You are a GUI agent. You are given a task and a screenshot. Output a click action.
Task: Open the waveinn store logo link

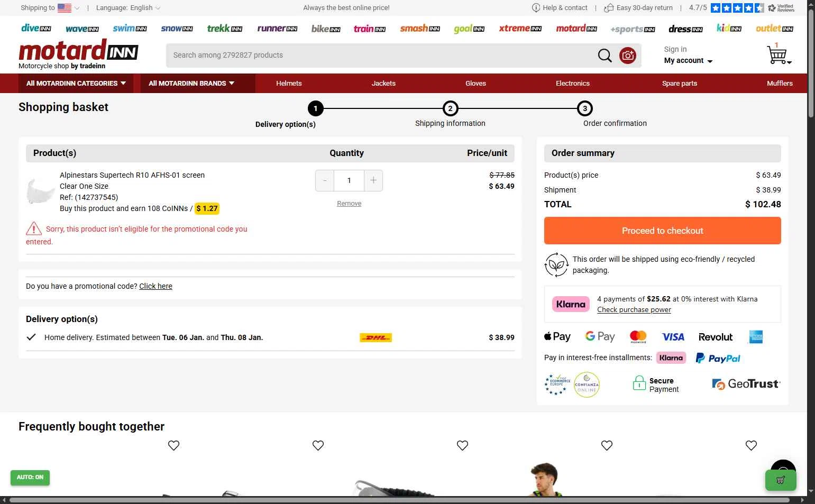(82, 29)
